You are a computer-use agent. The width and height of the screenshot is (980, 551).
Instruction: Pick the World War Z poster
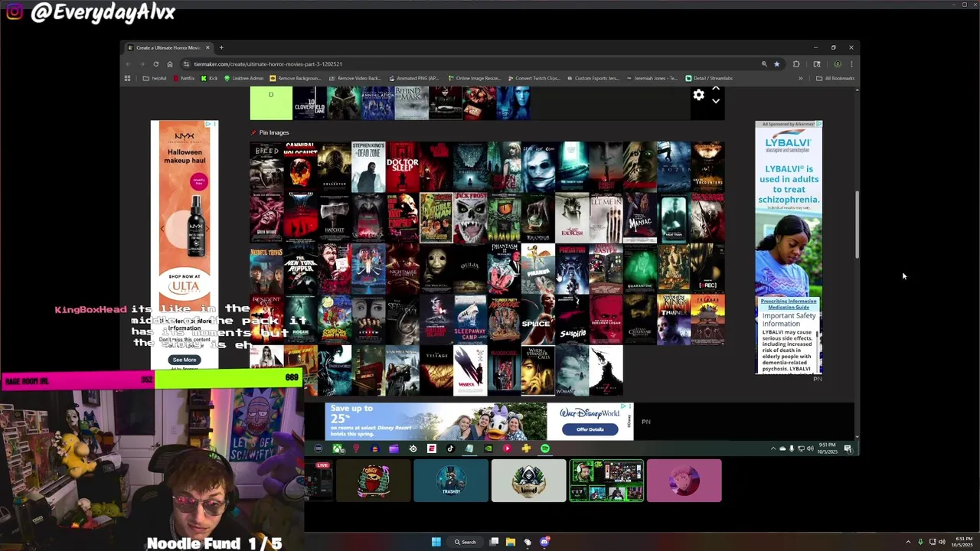[606, 371]
